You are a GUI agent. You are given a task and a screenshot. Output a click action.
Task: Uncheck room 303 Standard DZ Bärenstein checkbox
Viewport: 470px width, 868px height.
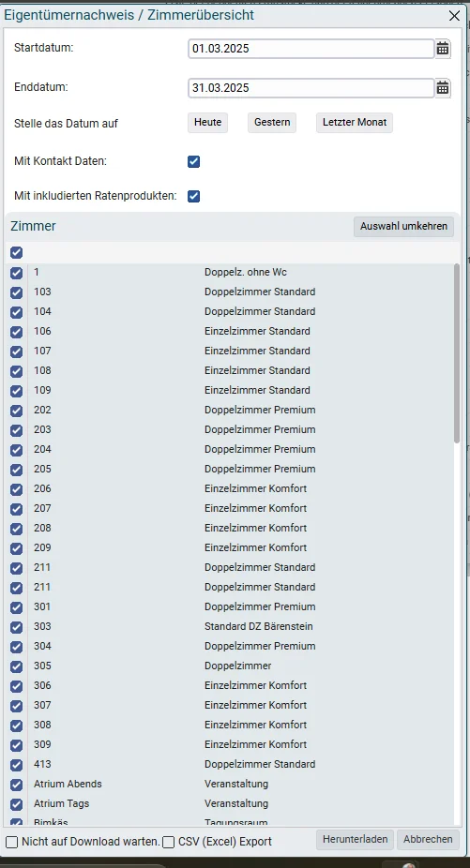click(x=17, y=627)
